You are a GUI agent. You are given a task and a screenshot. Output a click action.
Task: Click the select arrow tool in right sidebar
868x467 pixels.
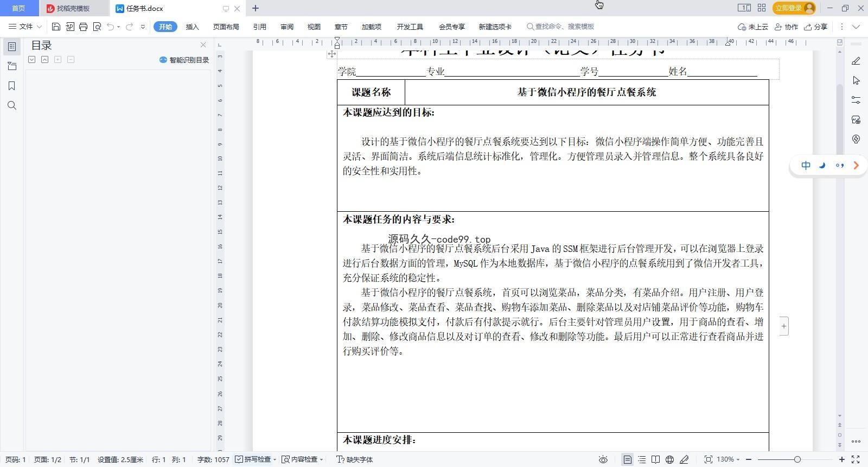coord(856,80)
